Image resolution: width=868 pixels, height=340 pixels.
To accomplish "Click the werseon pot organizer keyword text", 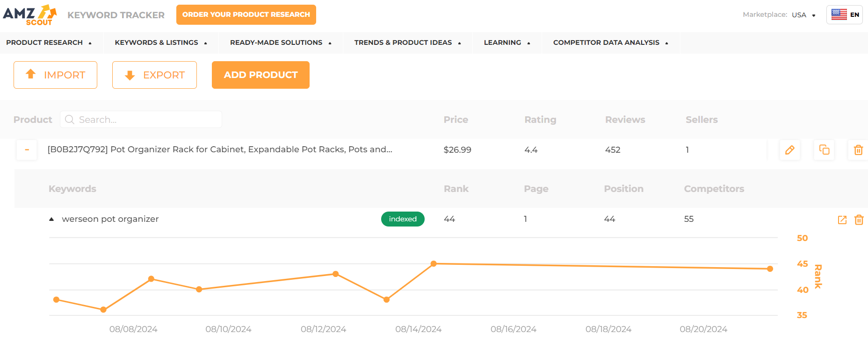I will tap(110, 219).
